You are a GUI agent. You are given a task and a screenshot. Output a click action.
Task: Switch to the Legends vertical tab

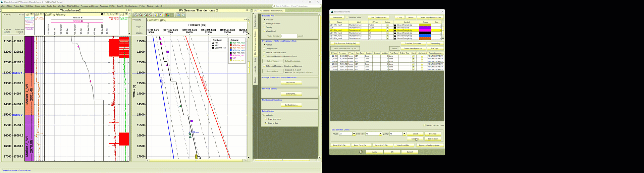(255, 70)
